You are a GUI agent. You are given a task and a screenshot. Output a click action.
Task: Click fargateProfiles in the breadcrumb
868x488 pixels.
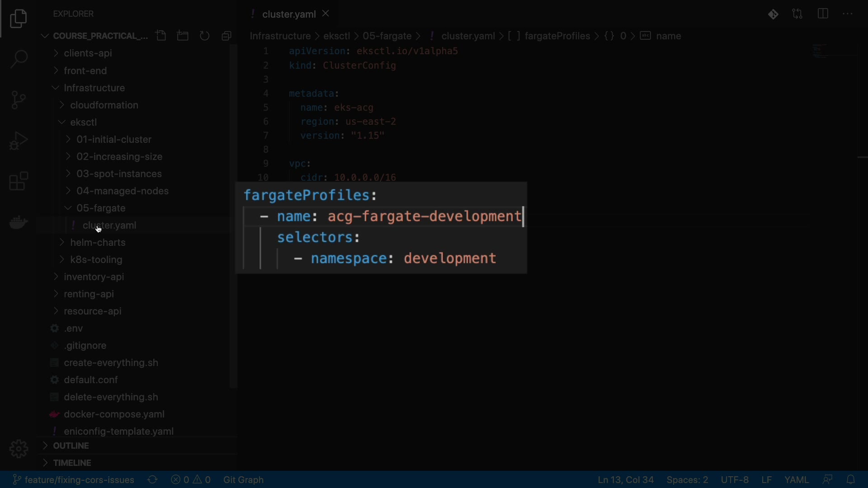coord(557,36)
